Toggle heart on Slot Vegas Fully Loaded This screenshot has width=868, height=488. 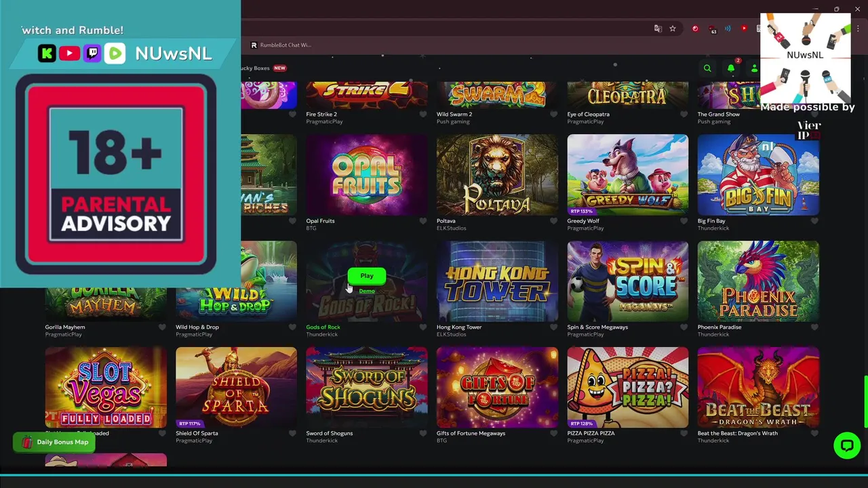162,434
